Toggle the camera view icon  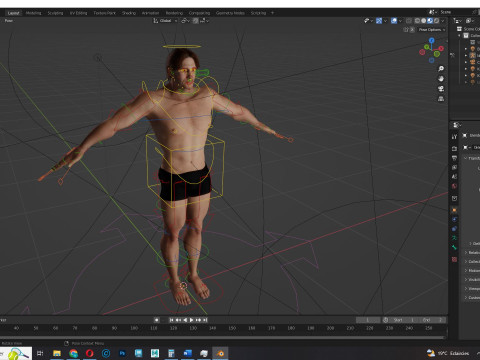pos(441,89)
